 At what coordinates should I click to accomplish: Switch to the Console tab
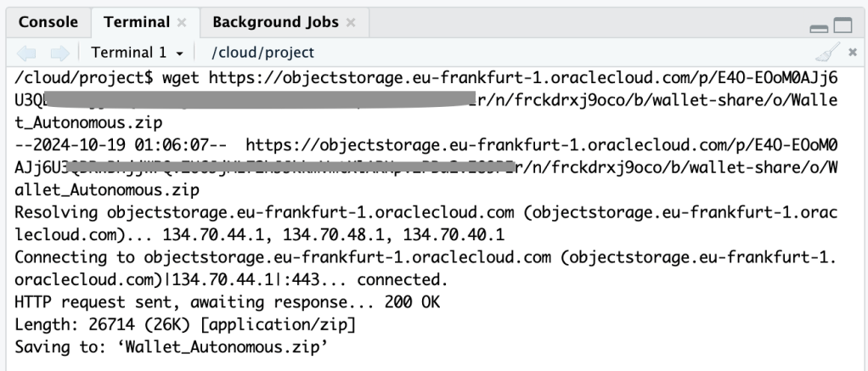pyautogui.click(x=48, y=22)
